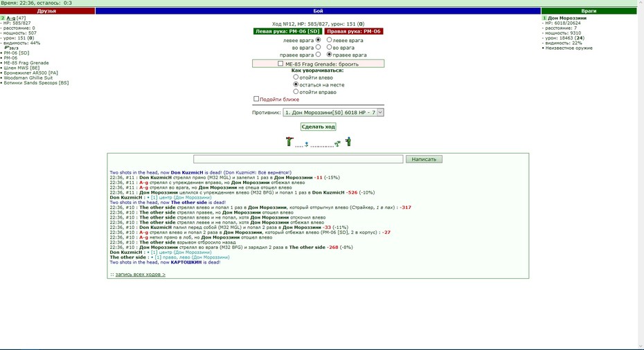Viewport: 644px width, 350px height.
Task: Click the Левая рука: PM-06 [SD] label
Action: click(x=287, y=31)
